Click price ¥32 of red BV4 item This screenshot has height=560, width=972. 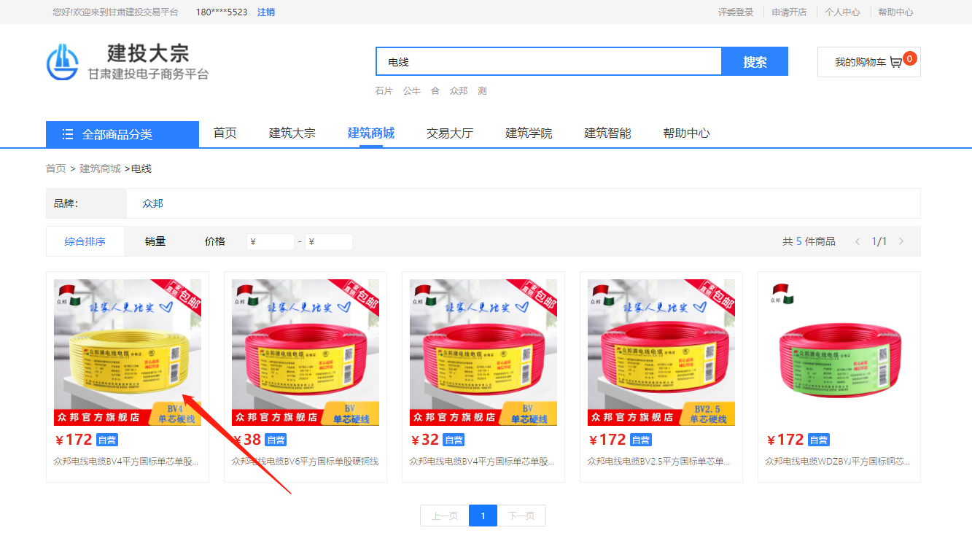[425, 440]
